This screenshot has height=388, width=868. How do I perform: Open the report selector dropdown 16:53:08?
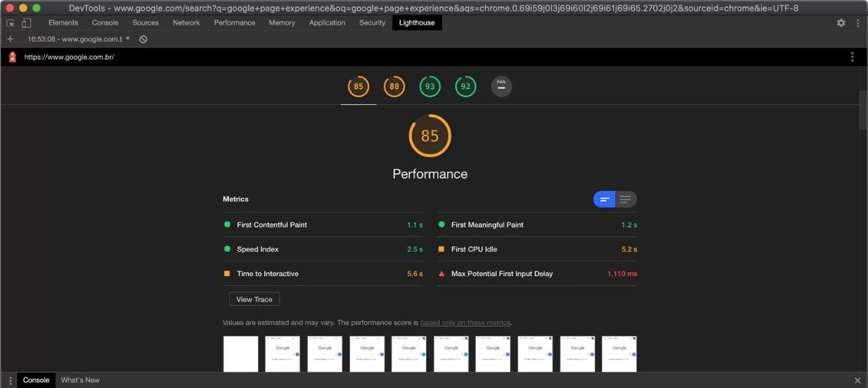pyautogui.click(x=79, y=39)
